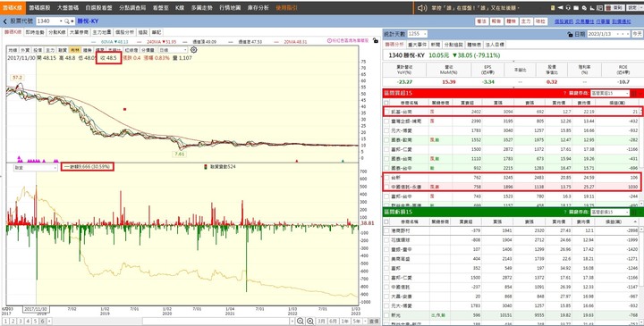
Task: Switch to the 法人目標 tab
Action: [x=495, y=45]
